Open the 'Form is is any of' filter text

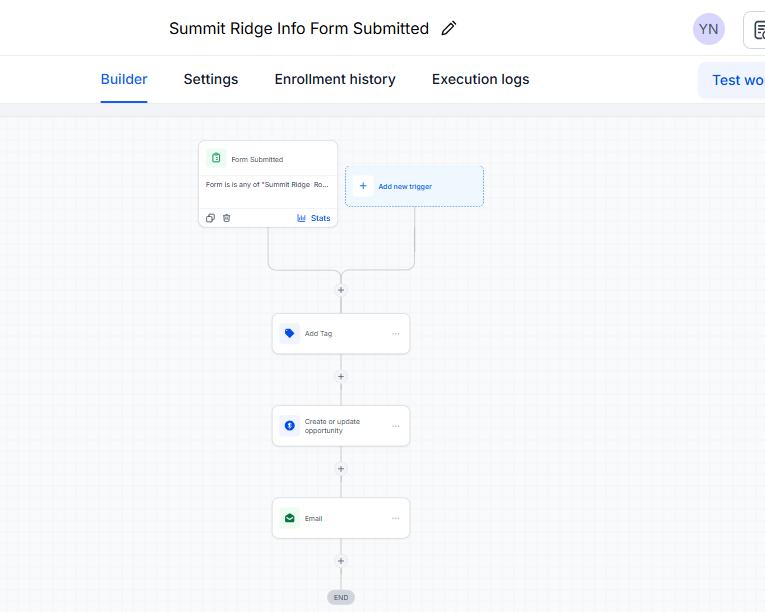pos(267,184)
